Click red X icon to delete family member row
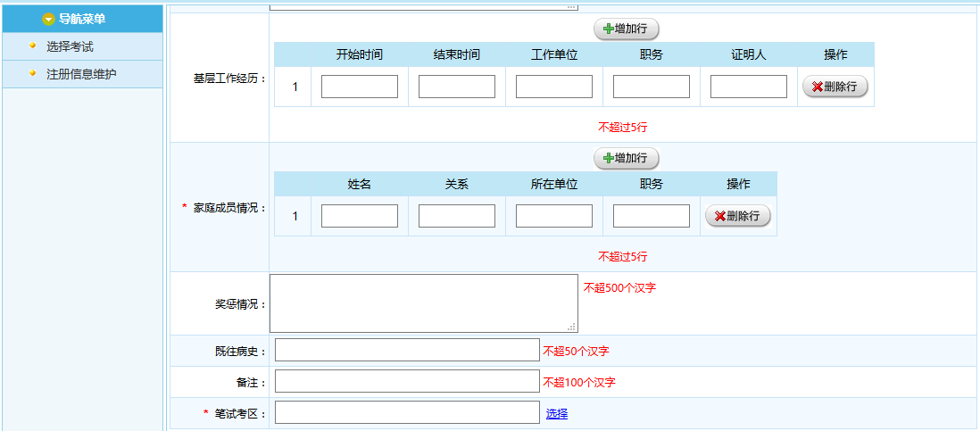 [x=719, y=217]
